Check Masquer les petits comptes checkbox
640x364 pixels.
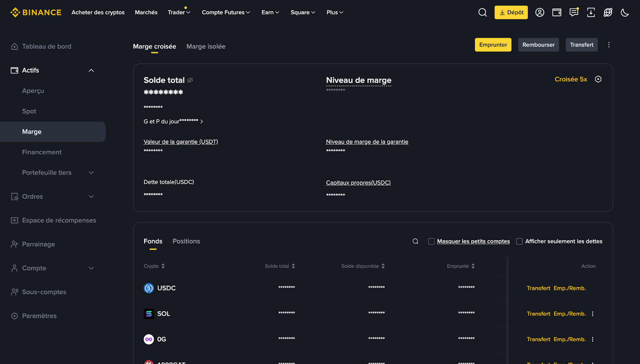tap(431, 241)
